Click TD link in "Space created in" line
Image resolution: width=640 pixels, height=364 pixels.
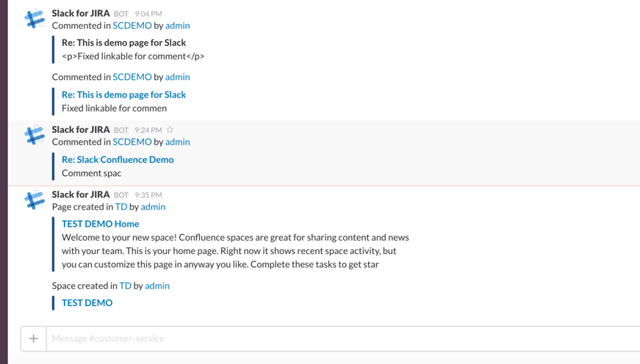pyautogui.click(x=126, y=285)
